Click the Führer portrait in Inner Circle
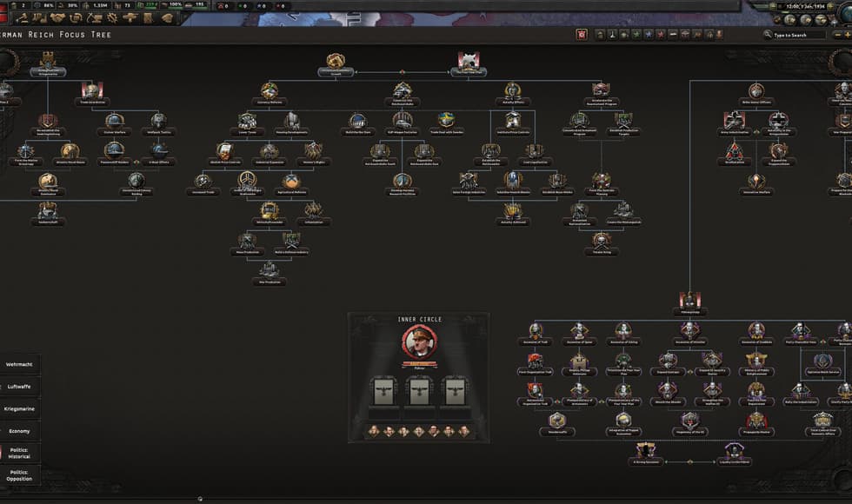852x504 pixels. (419, 342)
